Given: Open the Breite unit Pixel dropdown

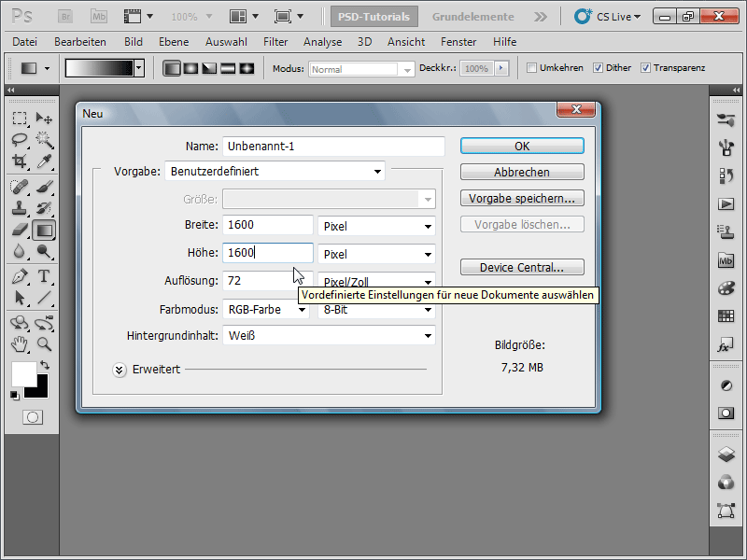Looking at the screenshot, I should 376,226.
